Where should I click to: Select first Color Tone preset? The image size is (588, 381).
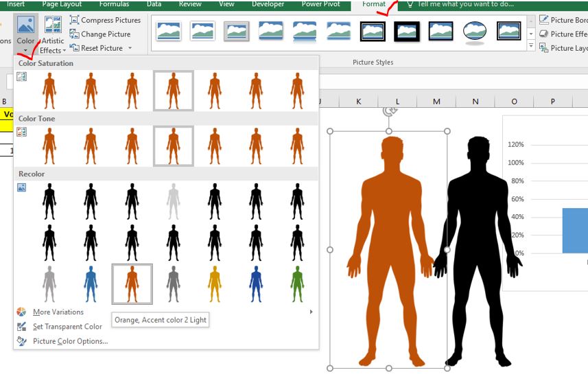click(x=49, y=146)
